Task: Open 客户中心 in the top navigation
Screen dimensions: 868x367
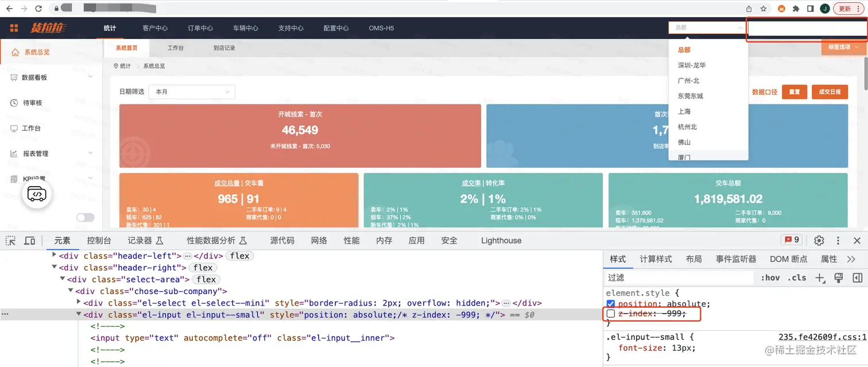Action: pos(155,28)
